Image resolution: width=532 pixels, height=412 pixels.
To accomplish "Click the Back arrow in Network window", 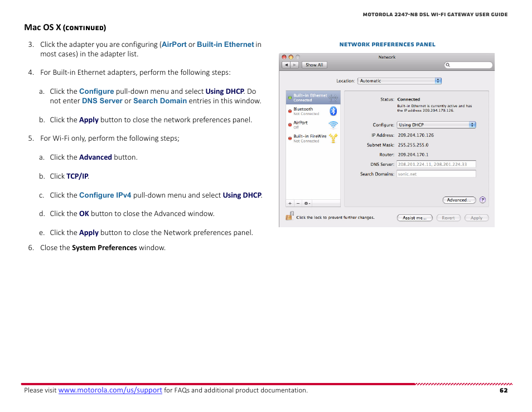I will tap(287, 65).
